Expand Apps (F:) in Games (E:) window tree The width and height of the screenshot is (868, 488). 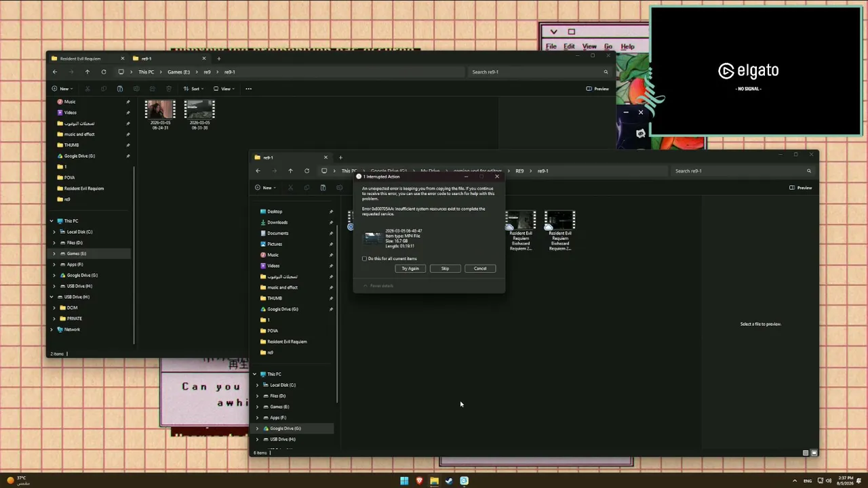54,264
